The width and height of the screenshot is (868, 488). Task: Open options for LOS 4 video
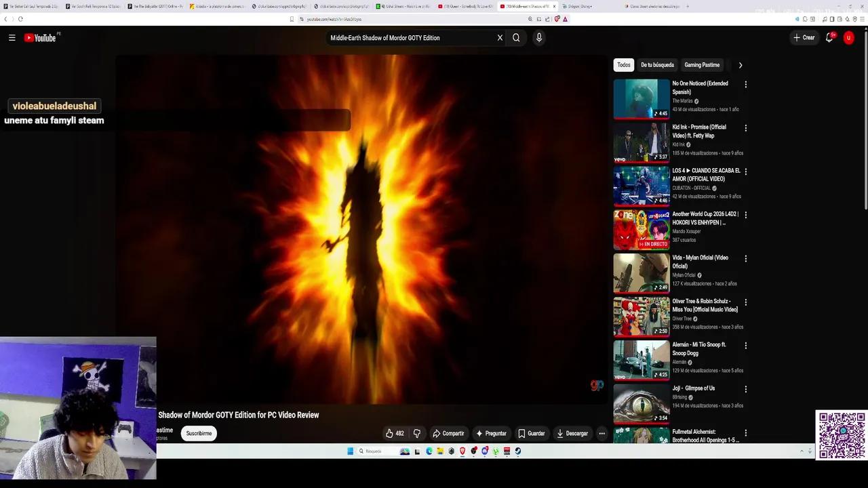pyautogui.click(x=745, y=171)
